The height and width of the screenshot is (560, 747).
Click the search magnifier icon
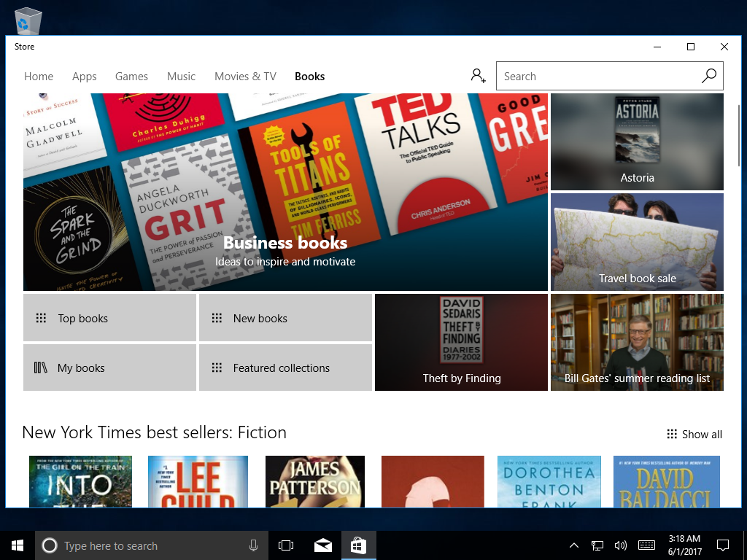[709, 76]
